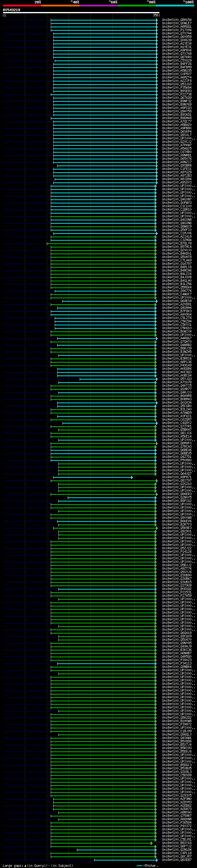Click the green ~80% identity legend segment
This screenshot has height=868, width=197.
(x=137, y=6)
